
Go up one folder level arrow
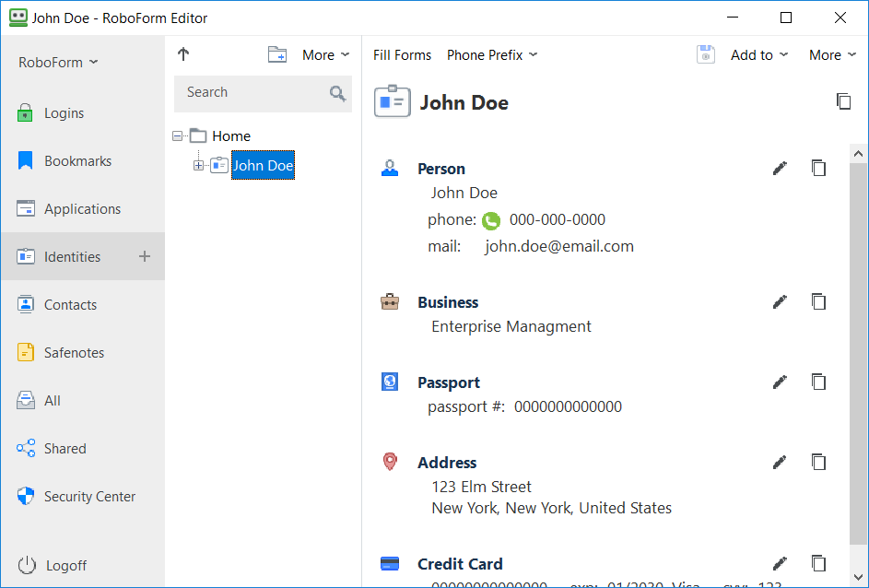coord(183,54)
